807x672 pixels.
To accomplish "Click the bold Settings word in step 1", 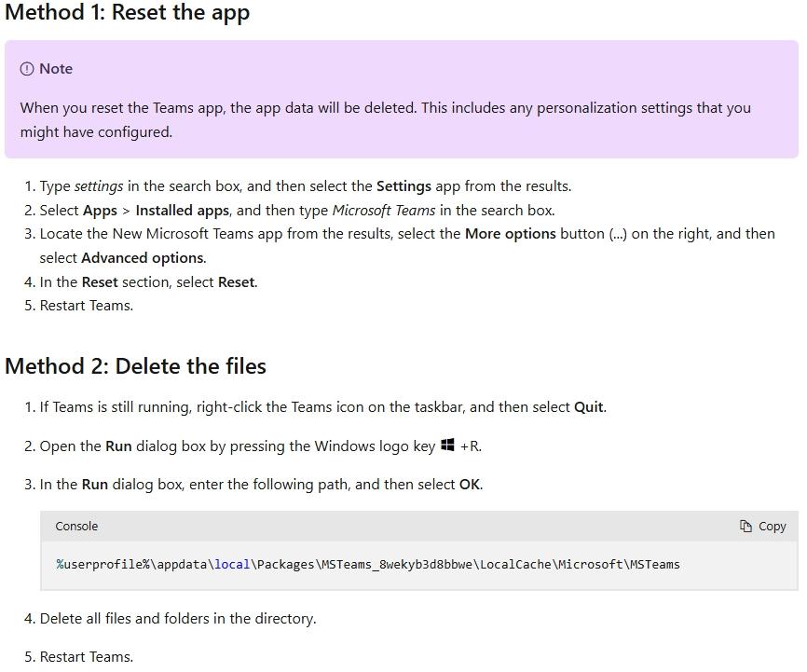I will pos(403,185).
